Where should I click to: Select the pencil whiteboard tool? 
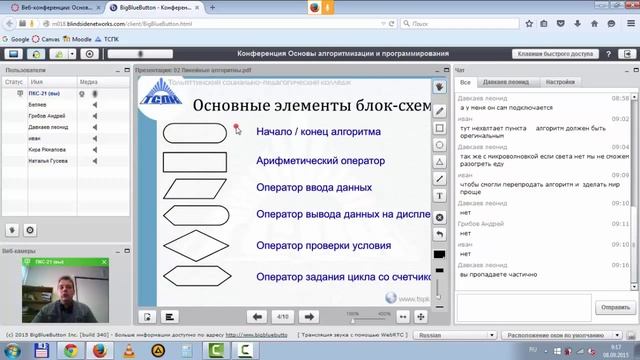coord(440,111)
